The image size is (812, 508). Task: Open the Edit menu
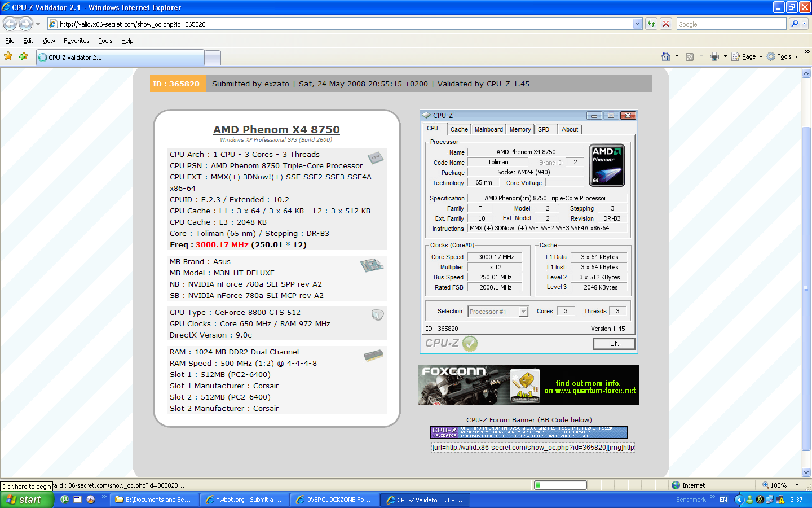coord(28,41)
